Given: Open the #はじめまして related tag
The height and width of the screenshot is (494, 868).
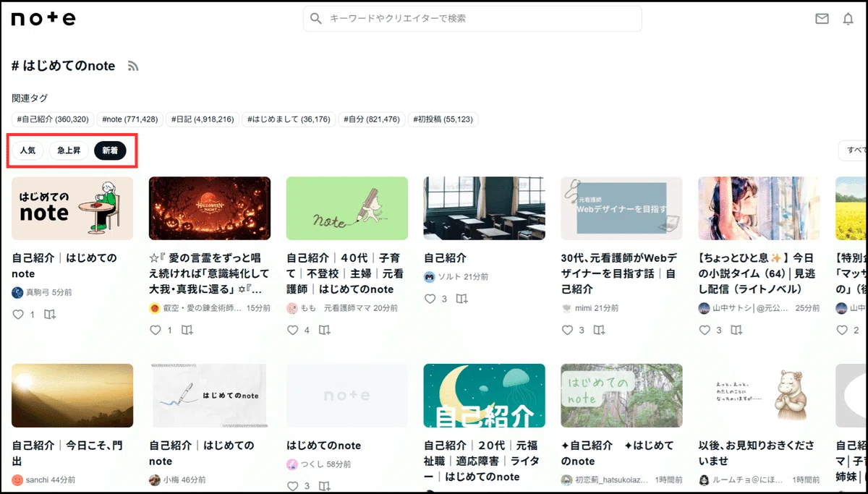Looking at the screenshot, I should pos(289,119).
